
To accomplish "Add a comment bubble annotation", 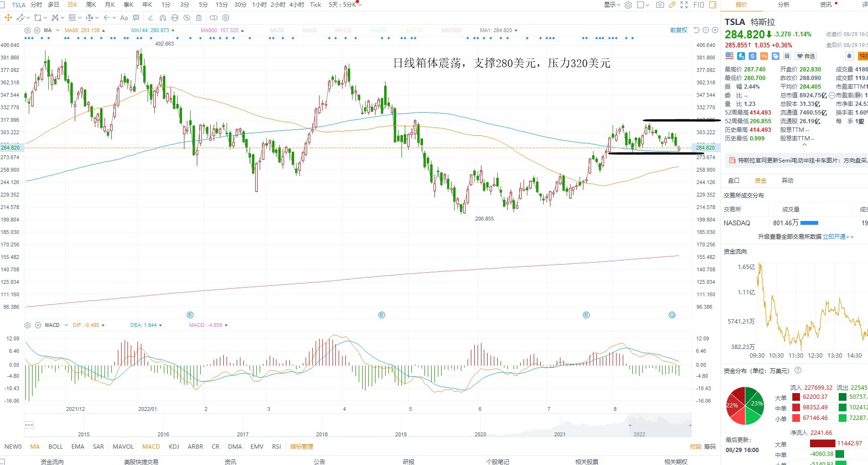I will [136, 18].
